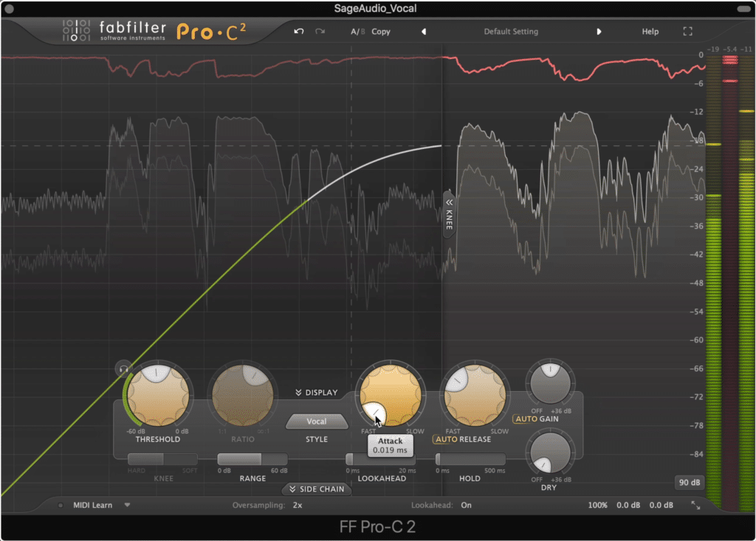Collapse the DISPLAY section
This screenshot has width=756, height=541.
(x=316, y=393)
